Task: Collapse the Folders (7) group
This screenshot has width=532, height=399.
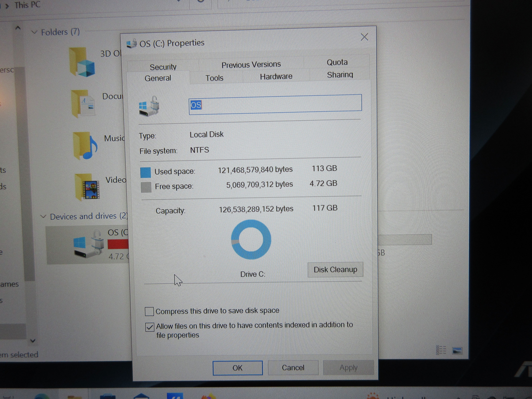Action: pos(34,32)
